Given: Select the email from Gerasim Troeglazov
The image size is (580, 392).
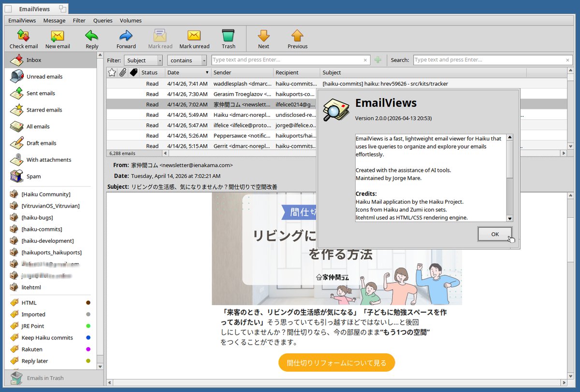Looking at the screenshot, I should [x=211, y=94].
